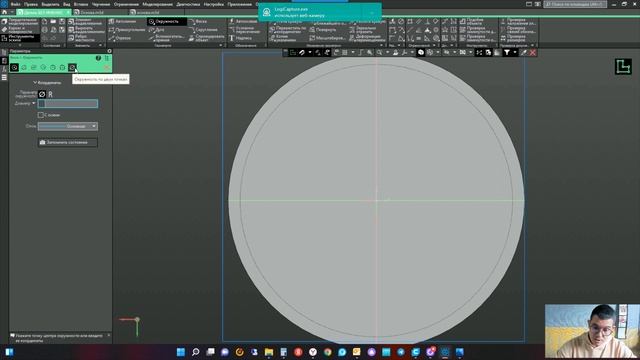Image resolution: width=640 pixels, height=360 pixels.
Task: Click home icon left of document tabs
Action: click(4, 12)
